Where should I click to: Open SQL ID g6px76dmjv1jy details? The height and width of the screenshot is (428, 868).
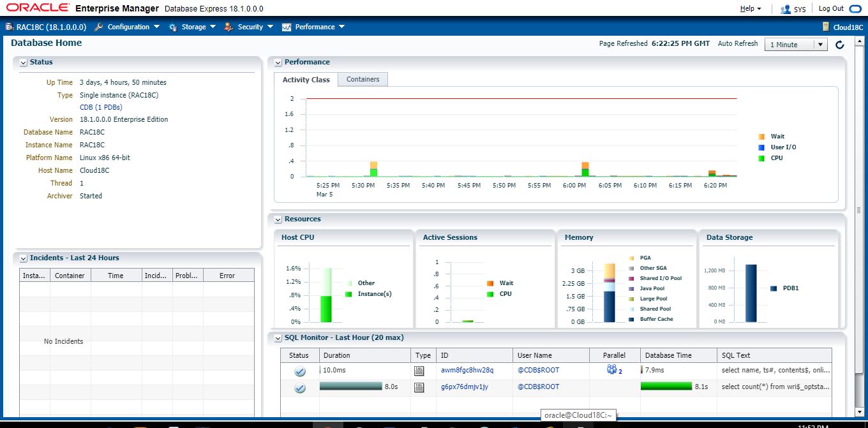pyautogui.click(x=465, y=387)
